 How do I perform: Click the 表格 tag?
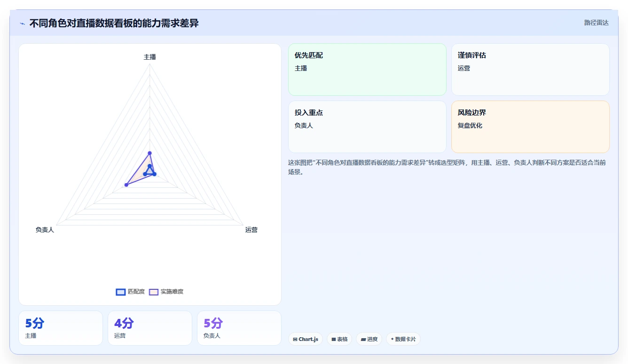pyautogui.click(x=339, y=339)
